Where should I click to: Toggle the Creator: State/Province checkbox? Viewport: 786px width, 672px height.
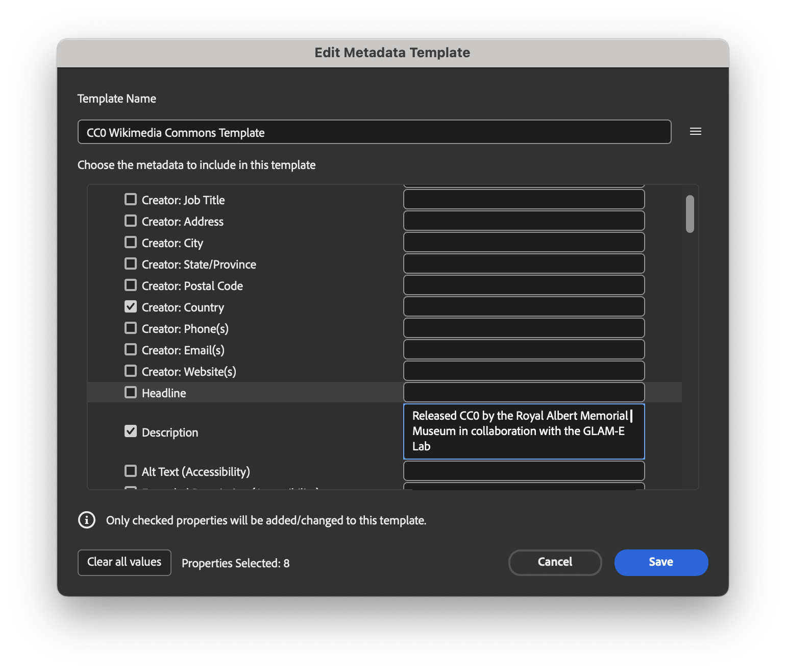[131, 263]
